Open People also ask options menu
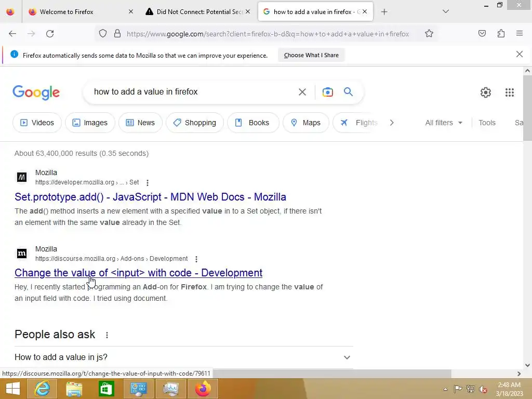The image size is (532, 399). tap(107, 335)
